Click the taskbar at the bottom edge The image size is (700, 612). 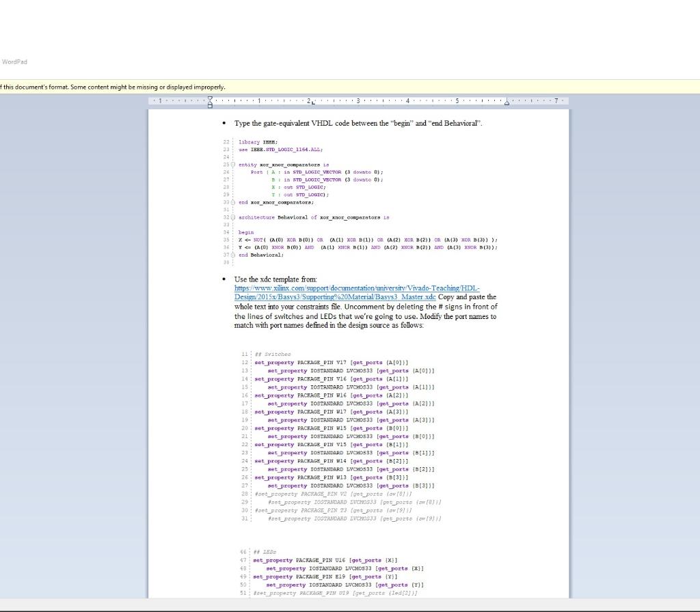tap(350, 608)
